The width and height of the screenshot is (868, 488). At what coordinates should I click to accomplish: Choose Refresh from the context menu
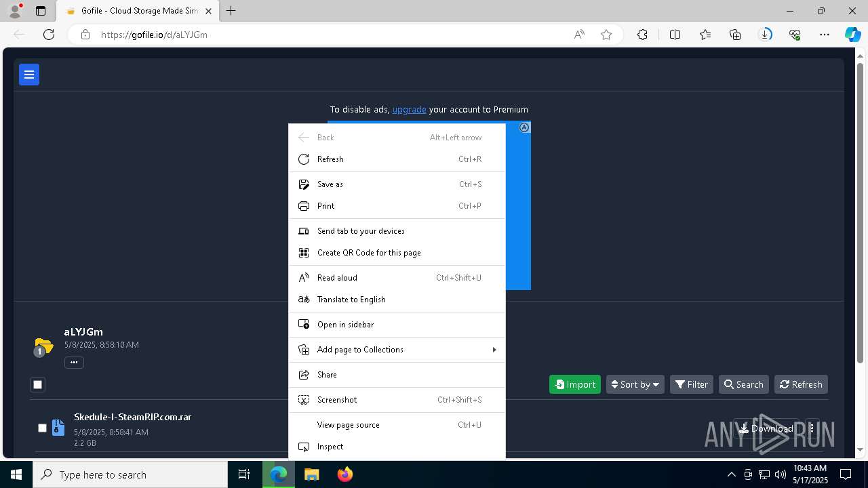[x=397, y=159]
